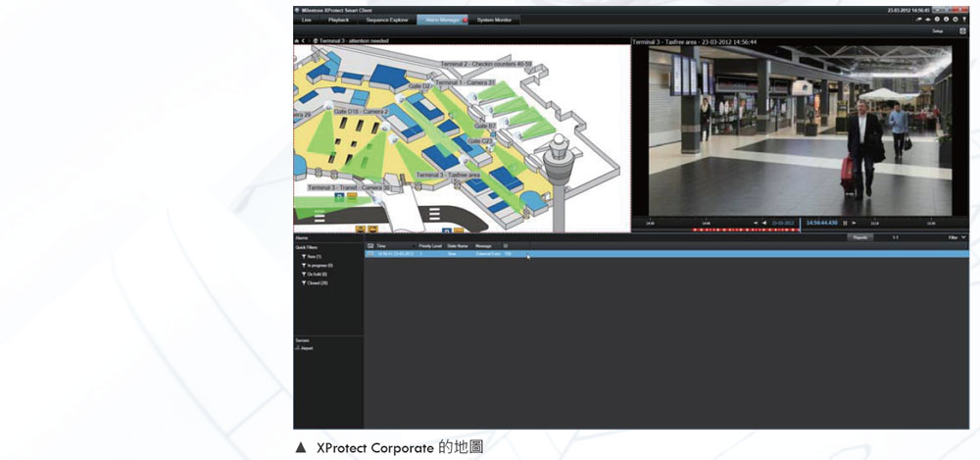Image resolution: width=980 pixels, height=460 pixels.
Task: Click first round icon in top-right toolbar
Action: coord(937,19)
